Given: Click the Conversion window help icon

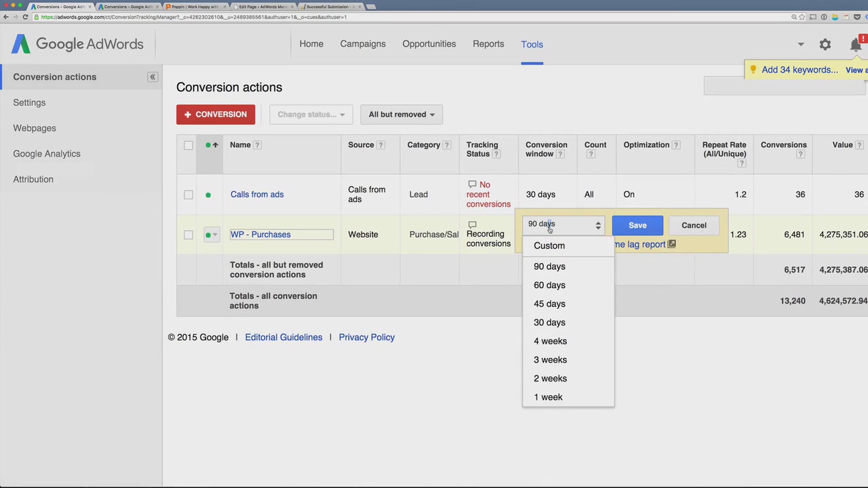Looking at the screenshot, I should [560, 155].
